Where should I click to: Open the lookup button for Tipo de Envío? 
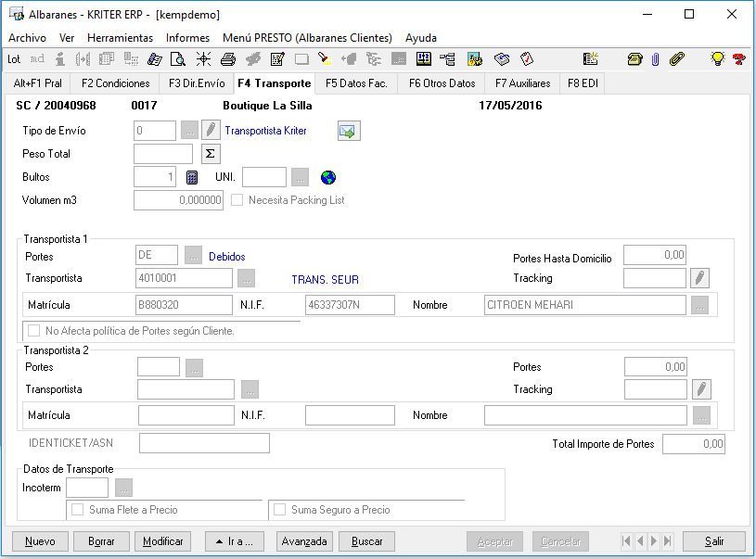(189, 131)
